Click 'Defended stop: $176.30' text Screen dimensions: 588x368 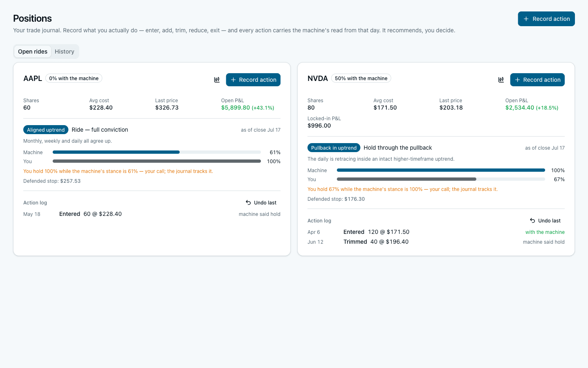pyautogui.click(x=336, y=199)
